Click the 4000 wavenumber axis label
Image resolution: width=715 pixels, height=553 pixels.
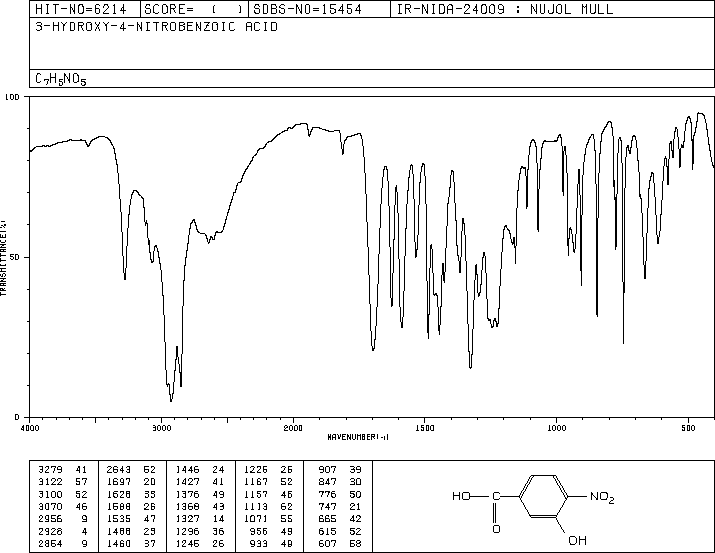[x=30, y=428]
